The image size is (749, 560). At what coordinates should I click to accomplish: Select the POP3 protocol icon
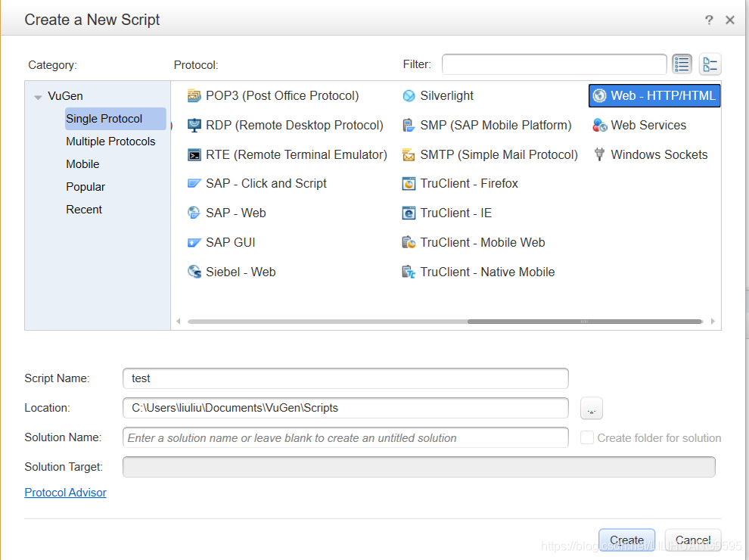pos(194,96)
